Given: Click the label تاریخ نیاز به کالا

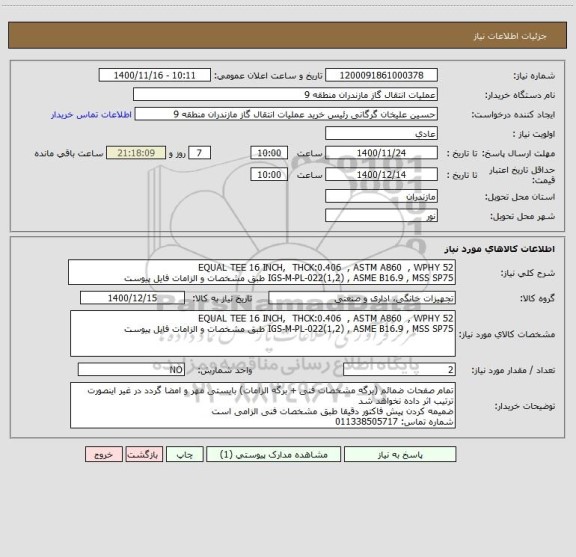Looking at the screenshot, I should [222, 298].
